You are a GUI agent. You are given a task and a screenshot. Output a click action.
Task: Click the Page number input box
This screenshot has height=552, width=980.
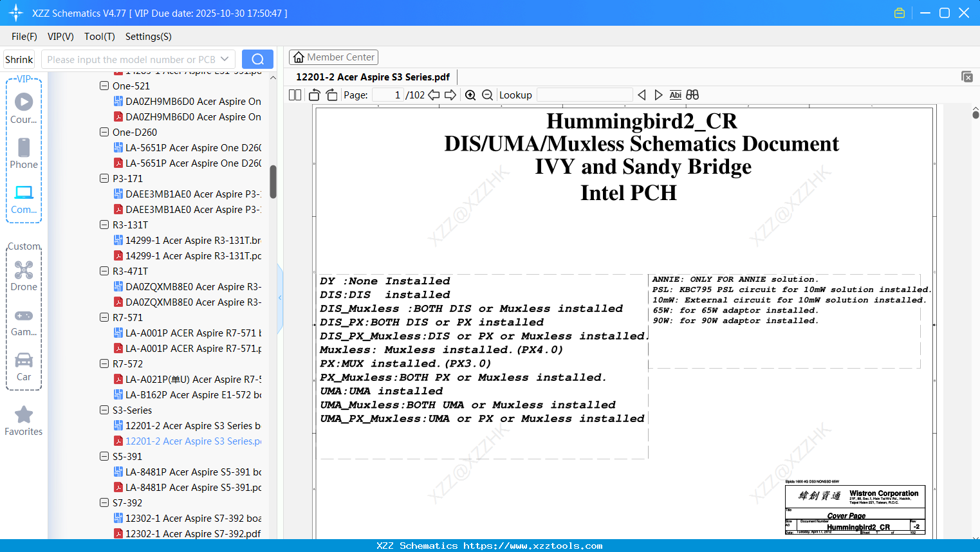[x=388, y=95]
